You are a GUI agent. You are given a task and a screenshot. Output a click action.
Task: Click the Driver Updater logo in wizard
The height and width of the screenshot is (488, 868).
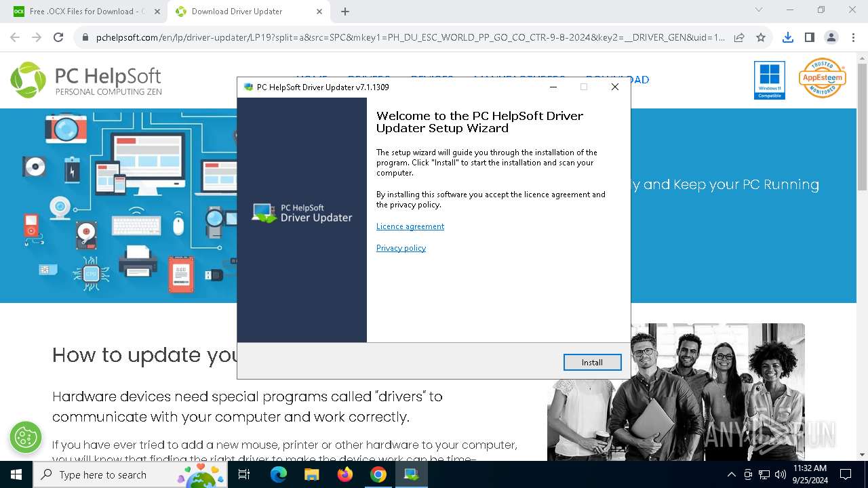(302, 213)
